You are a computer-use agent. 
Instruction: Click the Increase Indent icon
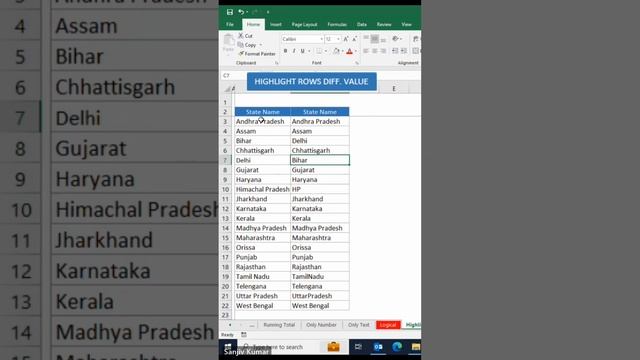click(x=404, y=51)
